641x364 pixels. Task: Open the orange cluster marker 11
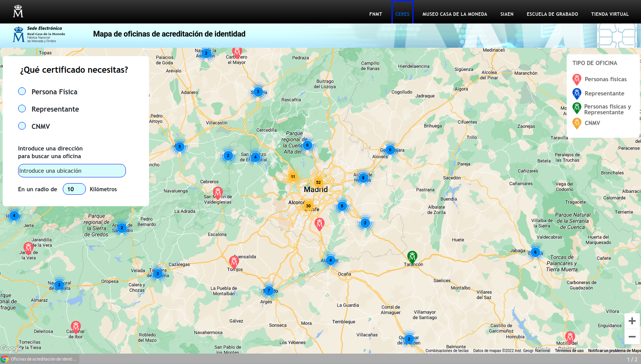pos(293,177)
